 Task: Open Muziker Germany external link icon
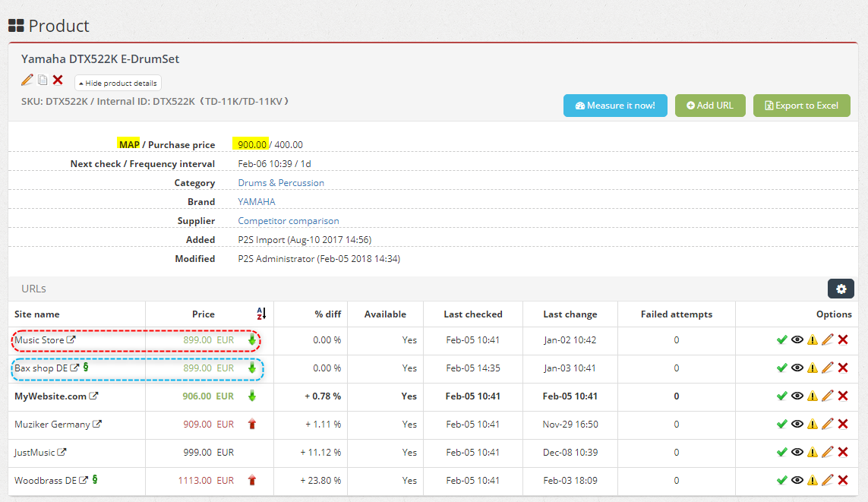pyautogui.click(x=97, y=425)
